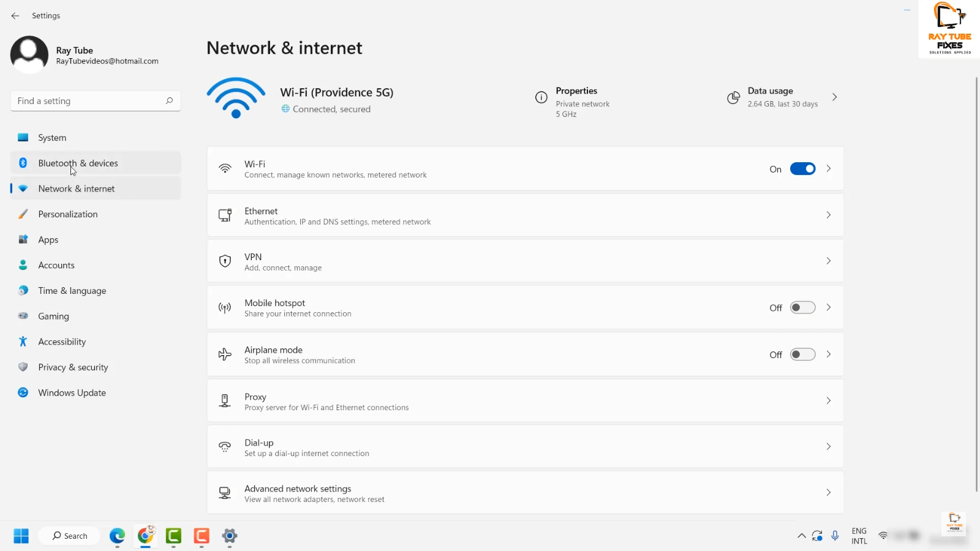Switch on Airplane mode toggle

[x=802, y=354]
